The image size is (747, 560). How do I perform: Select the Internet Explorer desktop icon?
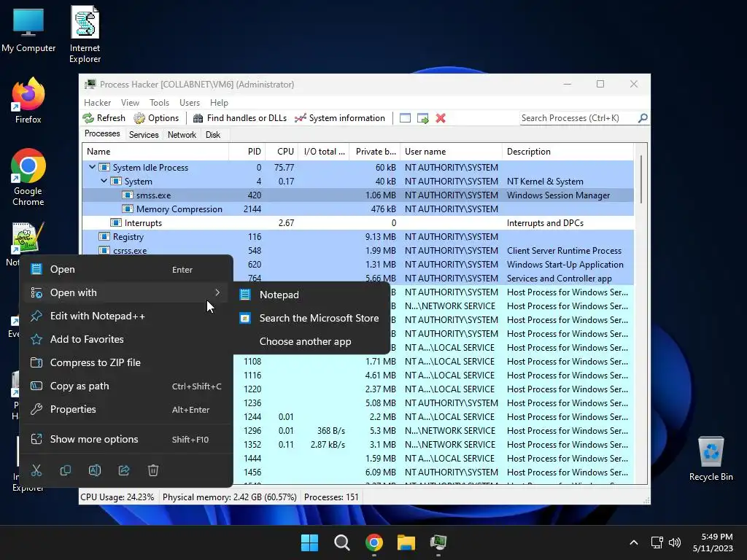[85, 34]
